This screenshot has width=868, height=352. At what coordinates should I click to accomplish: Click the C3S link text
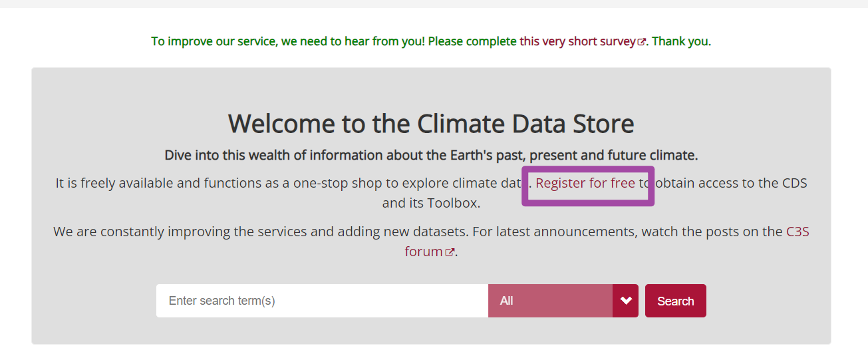pos(797,232)
